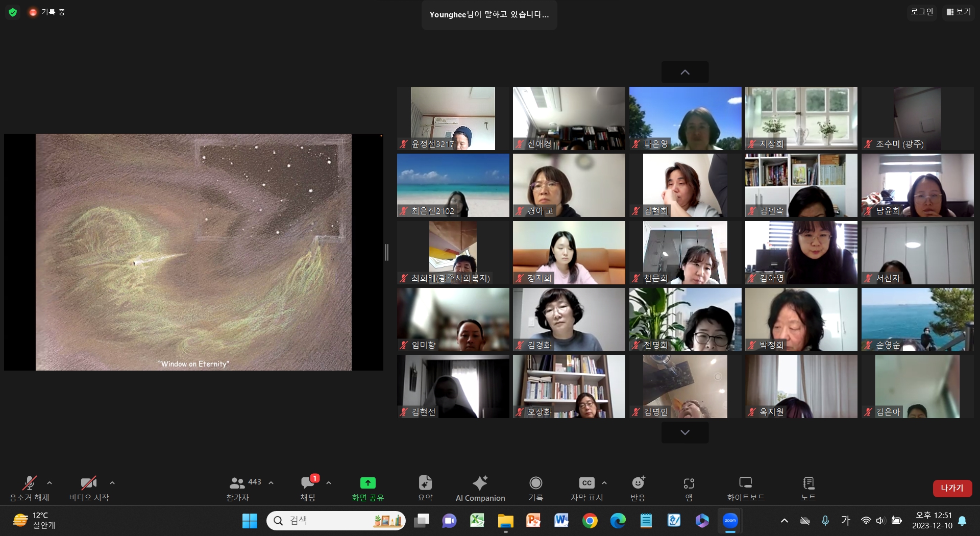Select 김아영 video tile
Image resolution: width=980 pixels, height=536 pixels.
click(801, 253)
